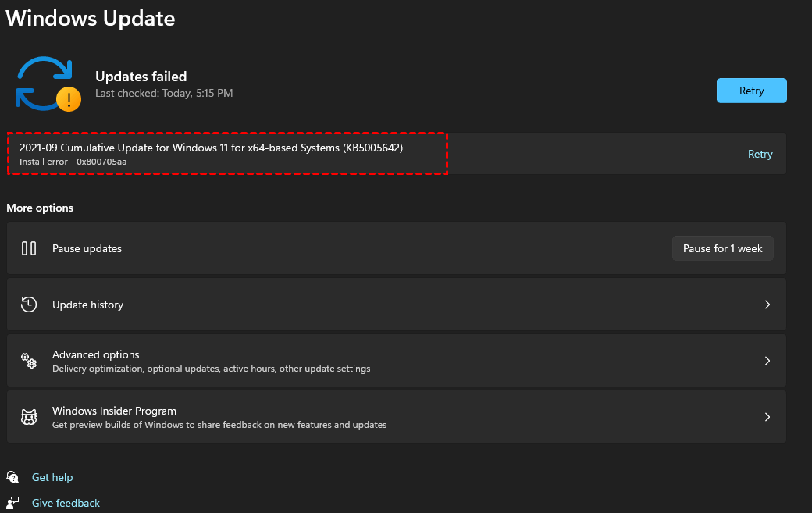The width and height of the screenshot is (812, 513).
Task: Click the pause icon beside Pause updates
Action: coord(29,248)
